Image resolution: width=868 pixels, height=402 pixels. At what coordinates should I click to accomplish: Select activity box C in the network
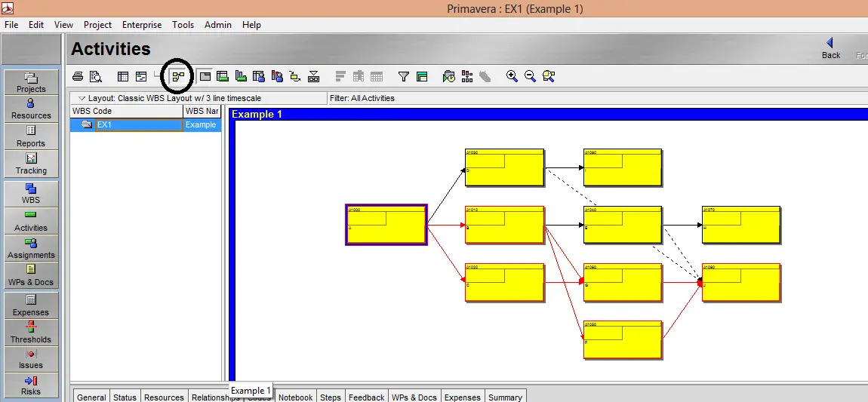click(x=505, y=283)
